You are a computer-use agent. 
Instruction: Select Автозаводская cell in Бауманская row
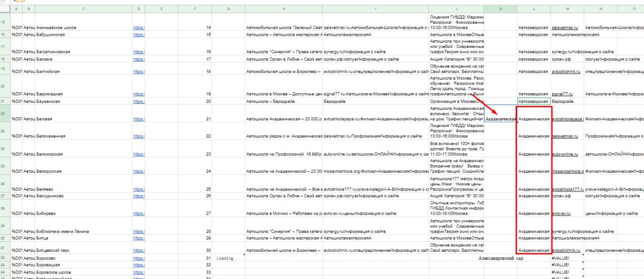coord(534,101)
